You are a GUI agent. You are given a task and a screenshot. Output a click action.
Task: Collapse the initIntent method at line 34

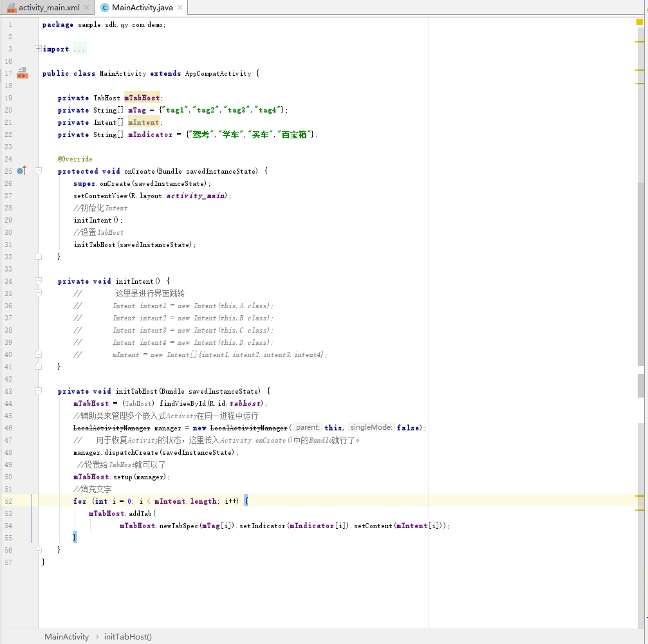pos(39,281)
